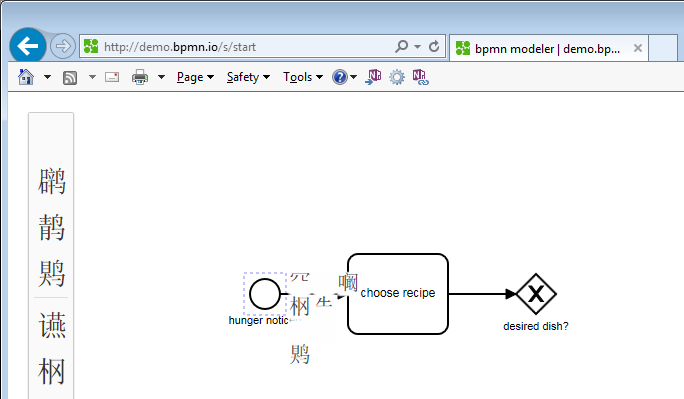Select the bpmn modeler browser tab

point(548,48)
